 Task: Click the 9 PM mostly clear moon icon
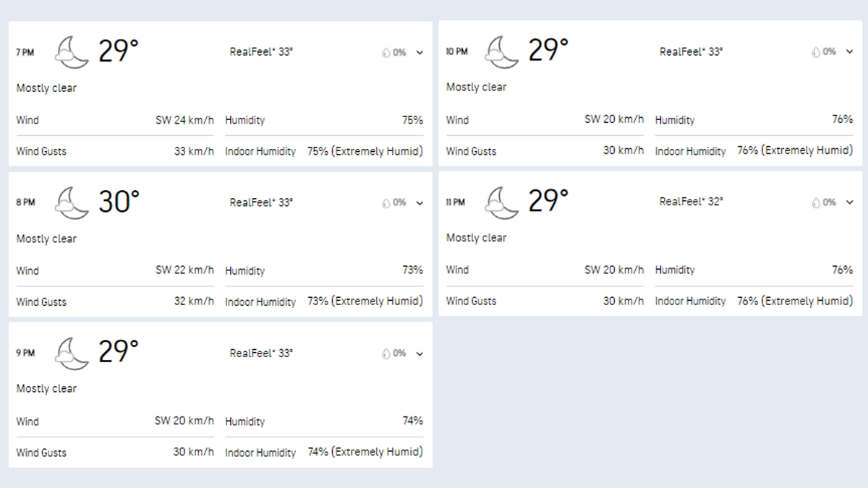tap(72, 354)
